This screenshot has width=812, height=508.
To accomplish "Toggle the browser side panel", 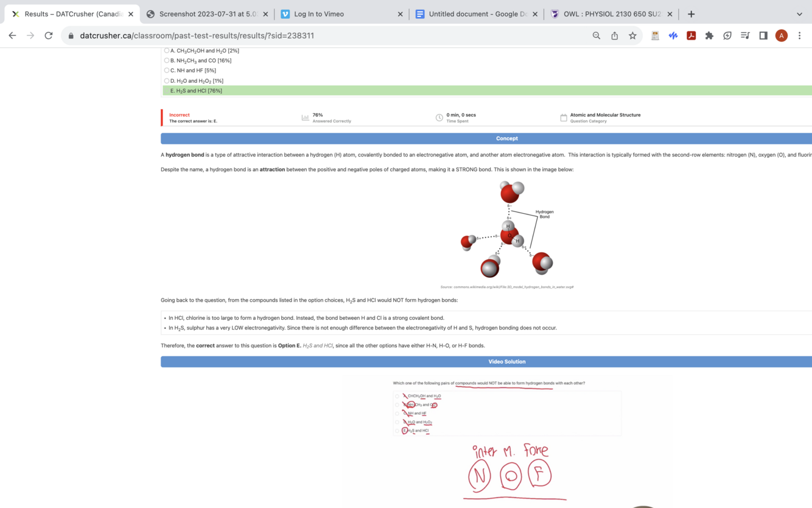I will (763, 35).
